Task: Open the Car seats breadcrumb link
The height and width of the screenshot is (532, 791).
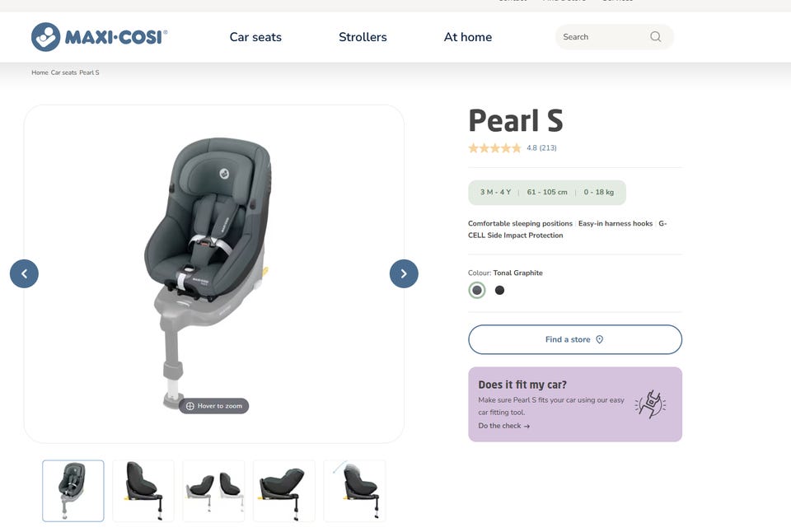Action: 63,72
